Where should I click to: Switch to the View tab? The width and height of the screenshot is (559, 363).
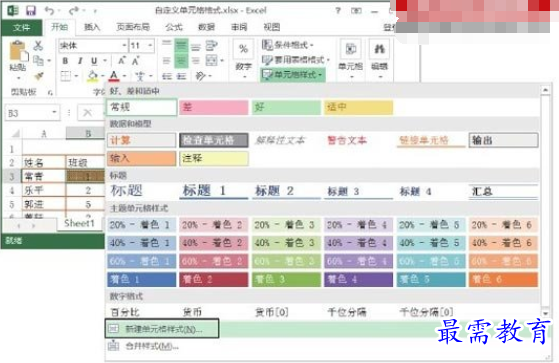272,27
